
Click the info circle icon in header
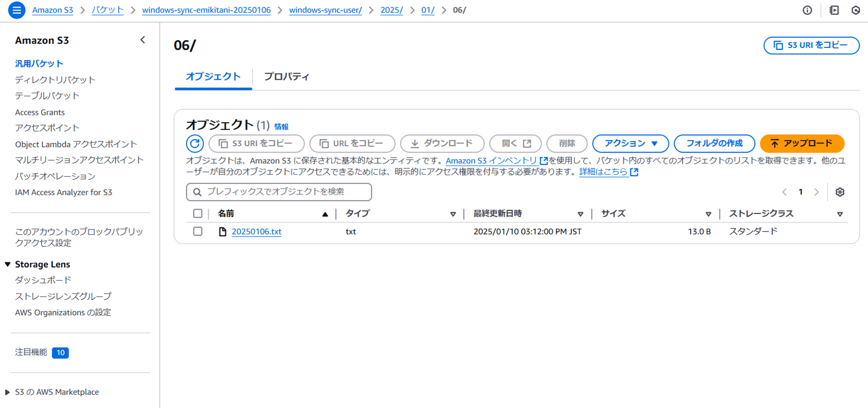pos(807,10)
